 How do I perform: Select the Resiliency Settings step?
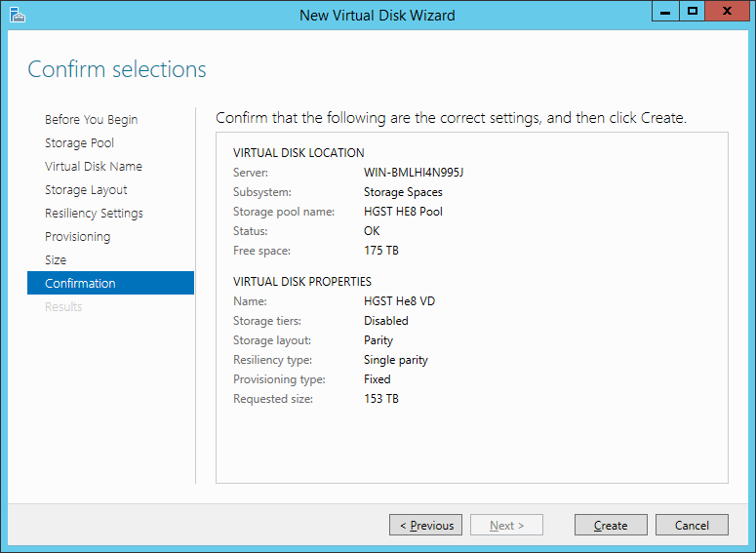pos(94,213)
